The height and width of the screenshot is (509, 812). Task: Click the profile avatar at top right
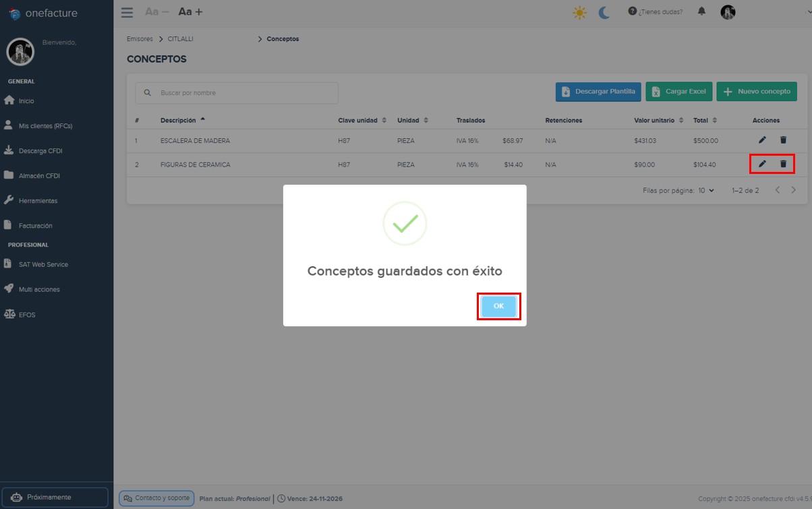(x=728, y=11)
